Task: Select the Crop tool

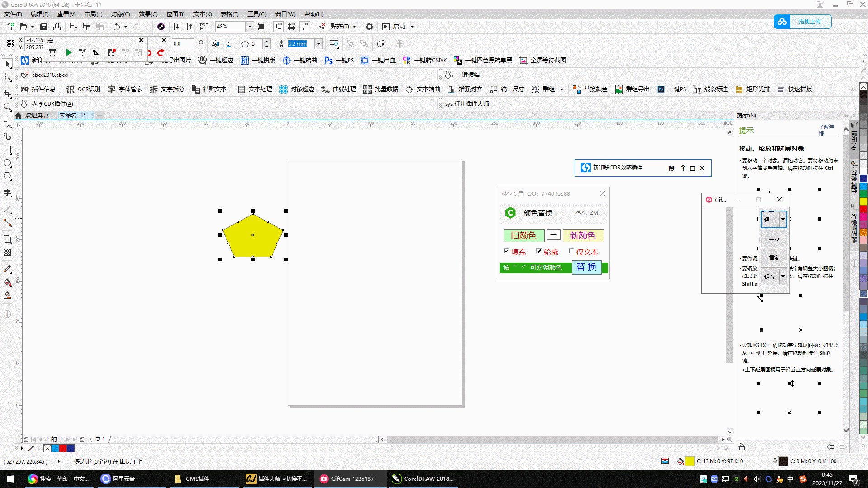Action: tap(8, 94)
